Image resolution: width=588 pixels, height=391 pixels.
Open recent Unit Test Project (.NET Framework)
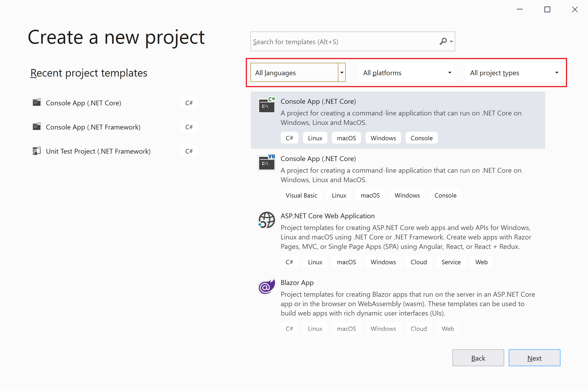tap(98, 151)
